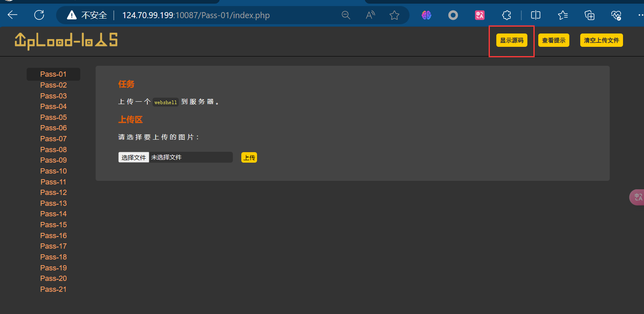Click the red translate extension icon
The height and width of the screenshot is (314, 644).
pos(480,15)
